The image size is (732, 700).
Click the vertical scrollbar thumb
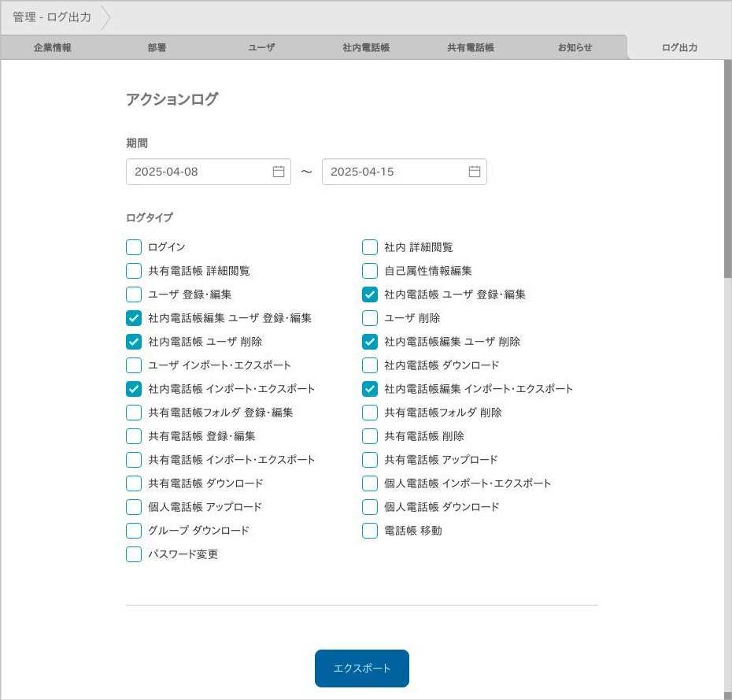point(727,169)
